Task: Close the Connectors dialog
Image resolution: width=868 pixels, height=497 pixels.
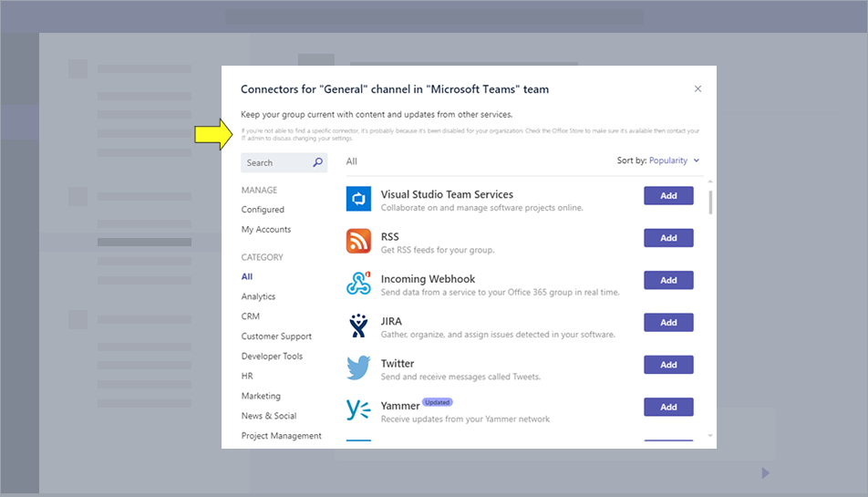Action: [697, 88]
